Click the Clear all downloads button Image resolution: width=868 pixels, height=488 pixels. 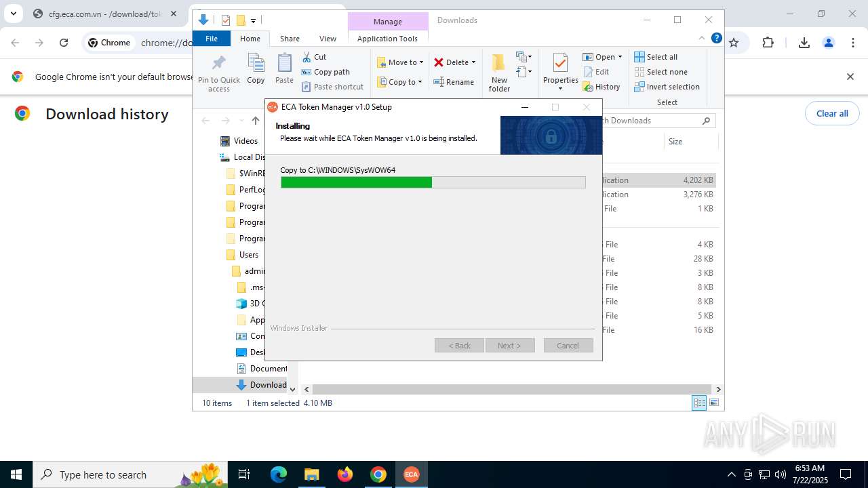coord(832,113)
